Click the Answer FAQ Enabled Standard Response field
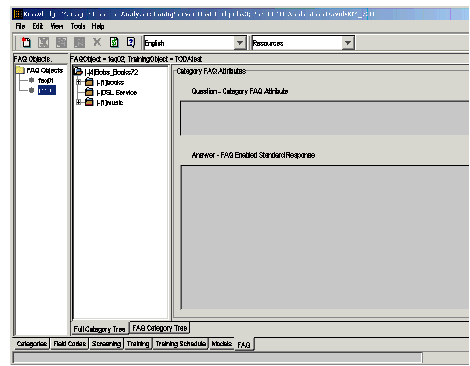470x366 pixels. 325,237
